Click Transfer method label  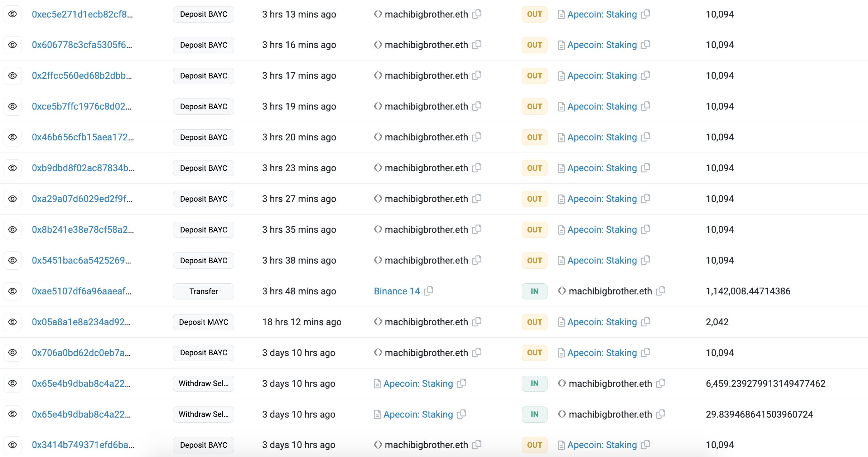pyautogui.click(x=203, y=291)
